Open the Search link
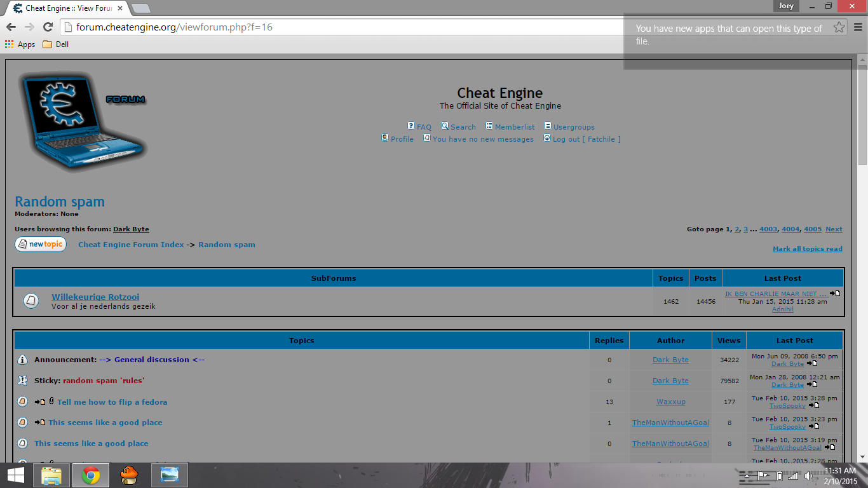Screen dimensions: 868x488 (463, 127)
